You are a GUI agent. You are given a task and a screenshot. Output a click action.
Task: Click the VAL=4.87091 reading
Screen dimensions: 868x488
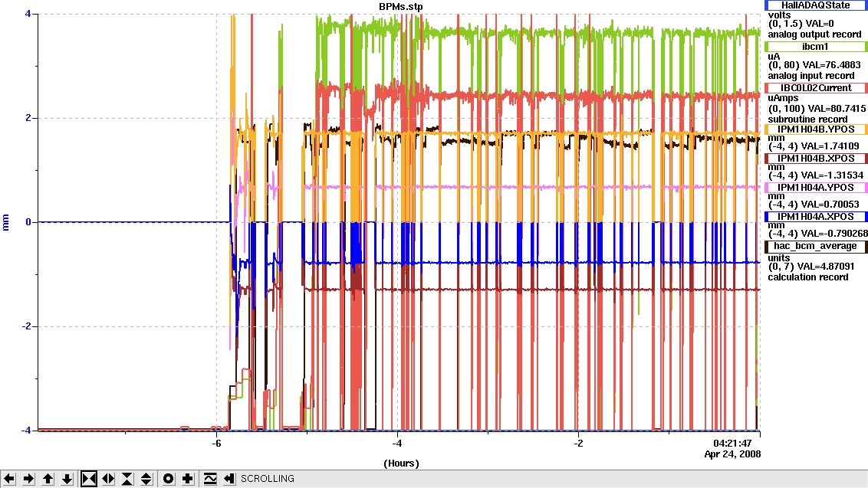tap(825, 267)
